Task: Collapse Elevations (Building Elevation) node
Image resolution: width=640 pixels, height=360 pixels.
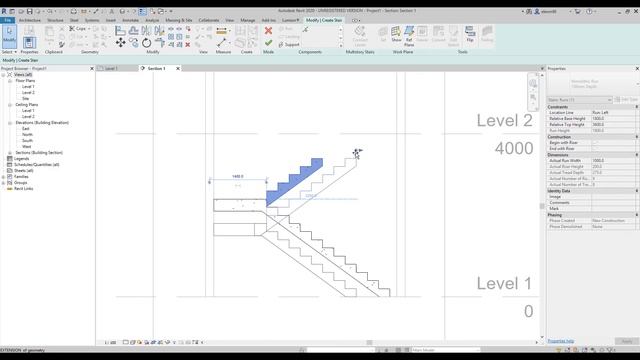Action: pos(10,122)
